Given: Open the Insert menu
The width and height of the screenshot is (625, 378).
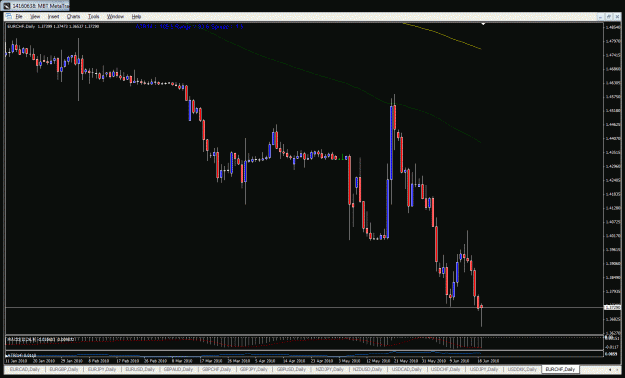Looking at the screenshot, I should coord(53,16).
